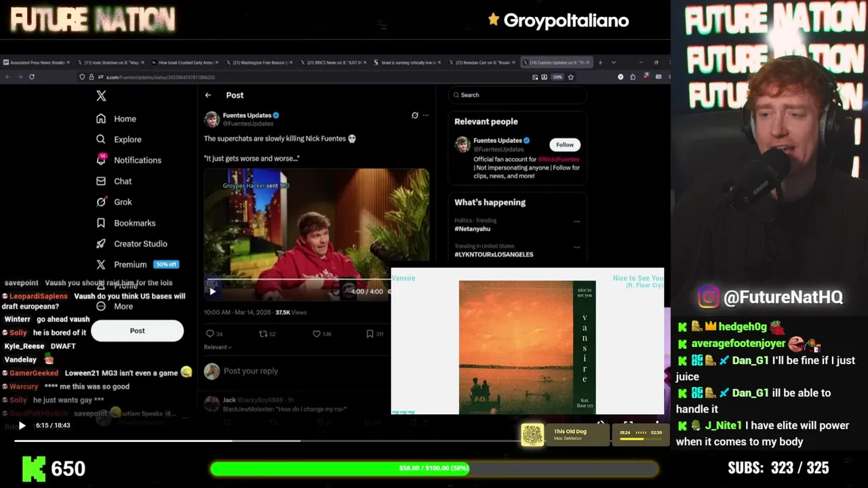Click the 37.5K Views count
The image size is (868, 488).
pos(291,312)
